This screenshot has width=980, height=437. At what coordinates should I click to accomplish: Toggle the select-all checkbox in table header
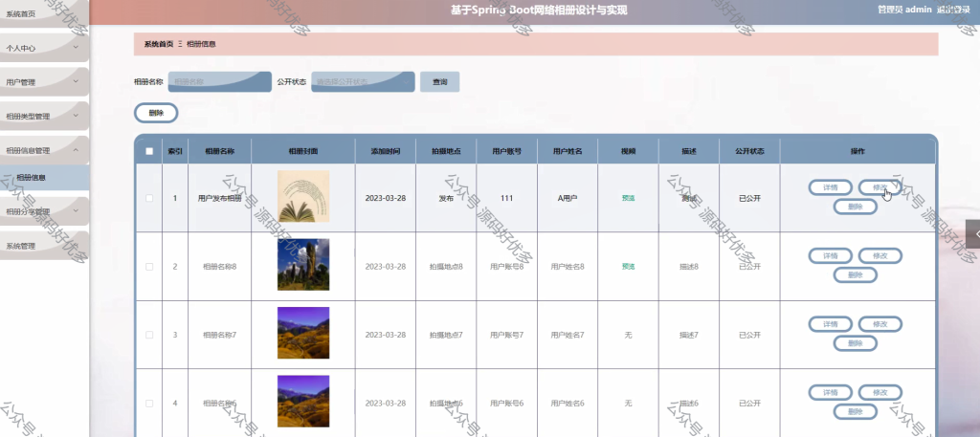(148, 151)
